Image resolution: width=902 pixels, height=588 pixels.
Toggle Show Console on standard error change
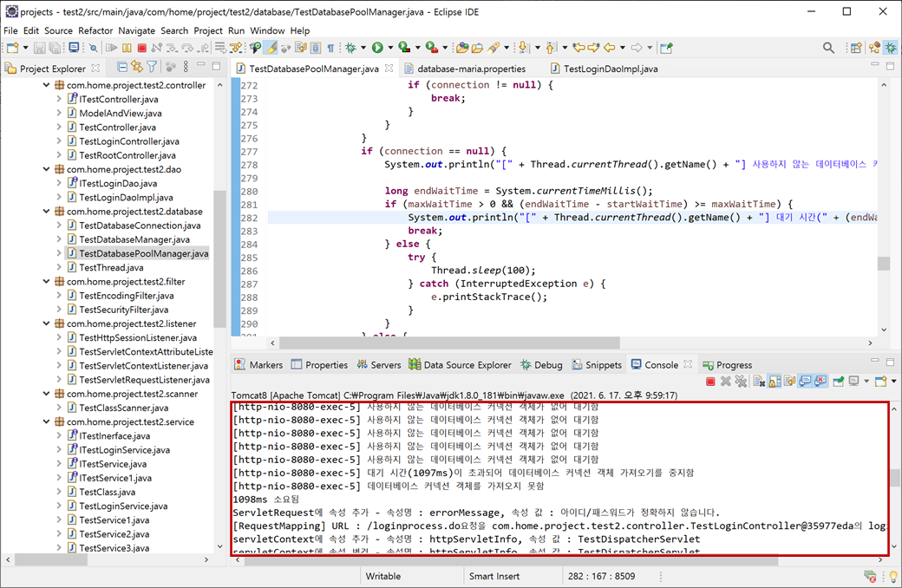(820, 381)
